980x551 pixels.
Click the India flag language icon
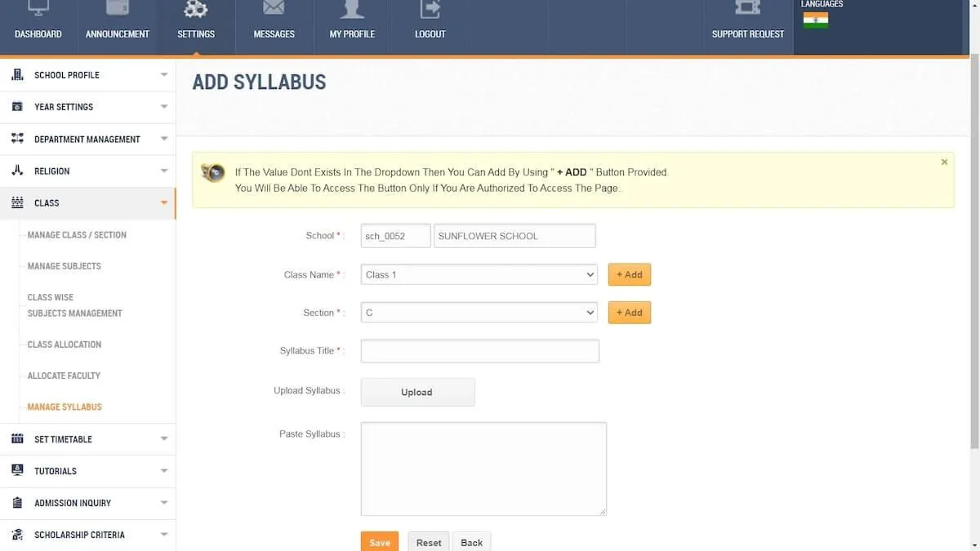(x=815, y=20)
